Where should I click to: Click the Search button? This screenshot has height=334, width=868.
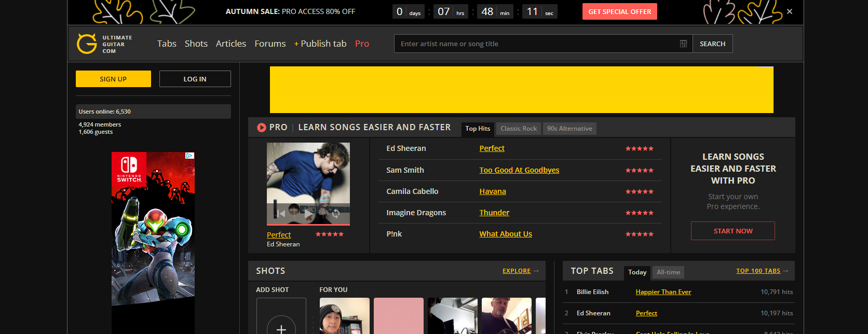[x=713, y=44]
